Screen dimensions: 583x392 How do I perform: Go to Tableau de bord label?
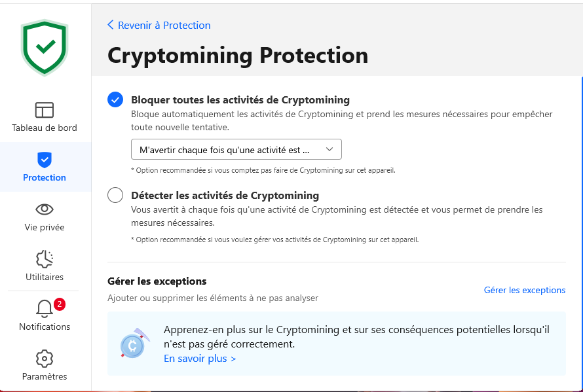tap(45, 128)
